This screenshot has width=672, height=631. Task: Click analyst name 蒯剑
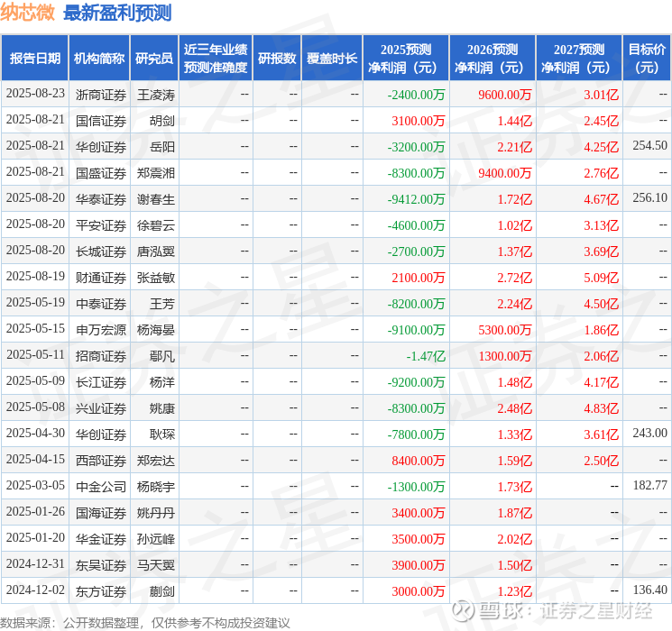tap(162, 591)
